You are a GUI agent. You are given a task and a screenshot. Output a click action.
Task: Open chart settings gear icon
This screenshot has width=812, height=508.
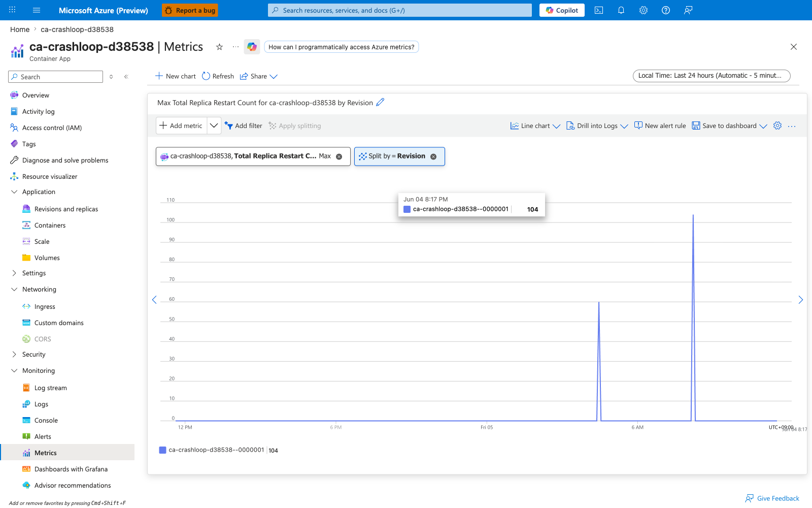pyautogui.click(x=777, y=125)
